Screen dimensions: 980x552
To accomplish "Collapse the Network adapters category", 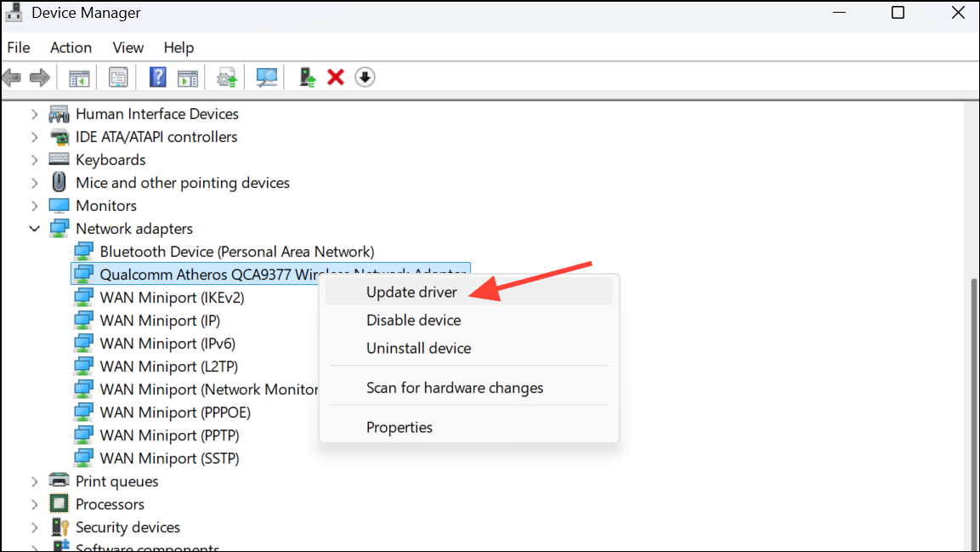I will (35, 228).
